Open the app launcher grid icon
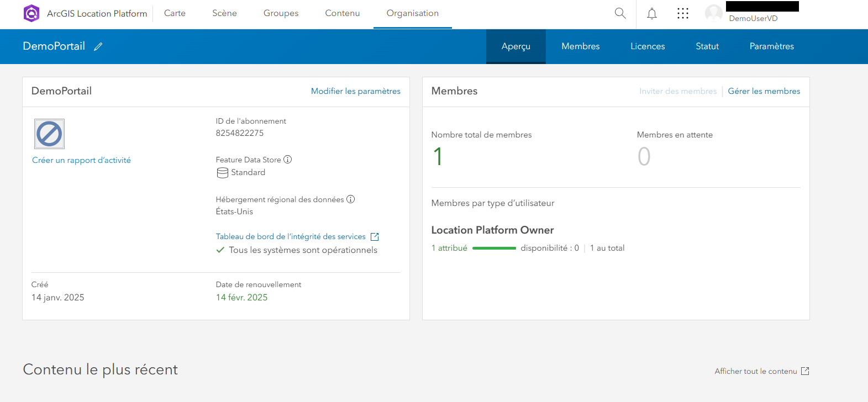 click(x=683, y=13)
